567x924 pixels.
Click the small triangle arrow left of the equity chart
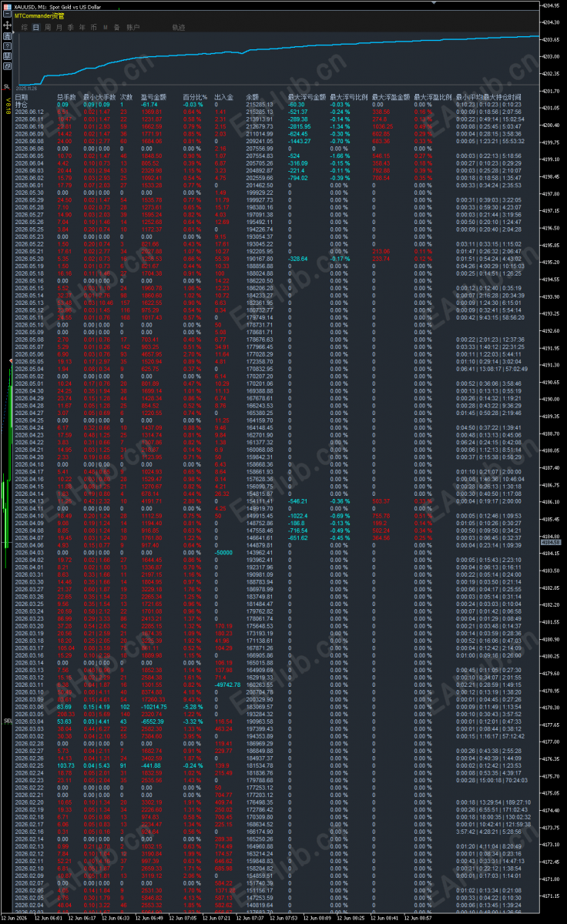(x=15, y=32)
